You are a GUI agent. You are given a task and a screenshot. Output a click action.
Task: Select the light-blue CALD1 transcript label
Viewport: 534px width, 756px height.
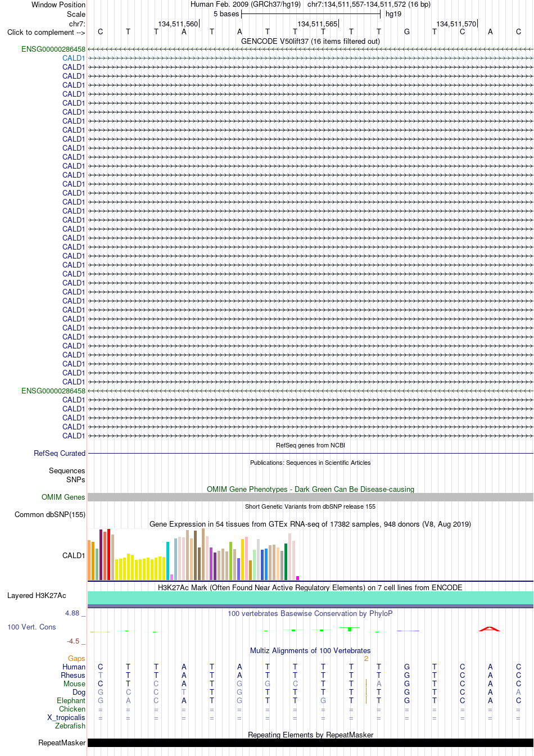[74, 58]
